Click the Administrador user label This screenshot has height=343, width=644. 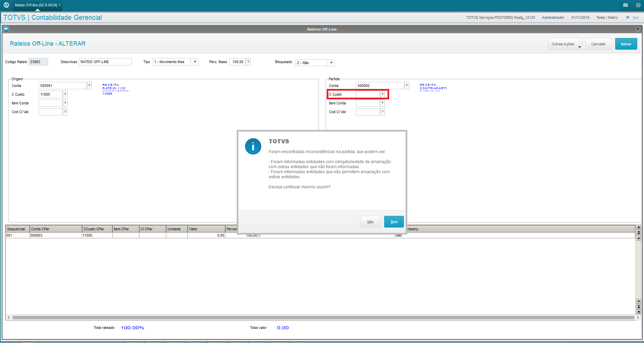(x=553, y=17)
